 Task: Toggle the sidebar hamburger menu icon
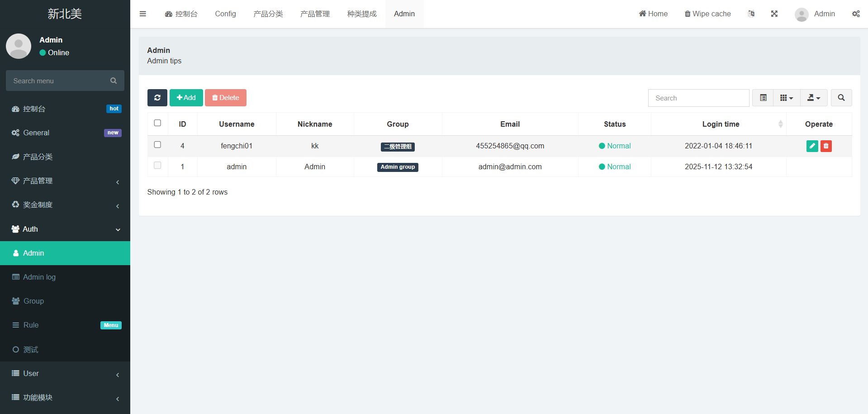pos(143,14)
